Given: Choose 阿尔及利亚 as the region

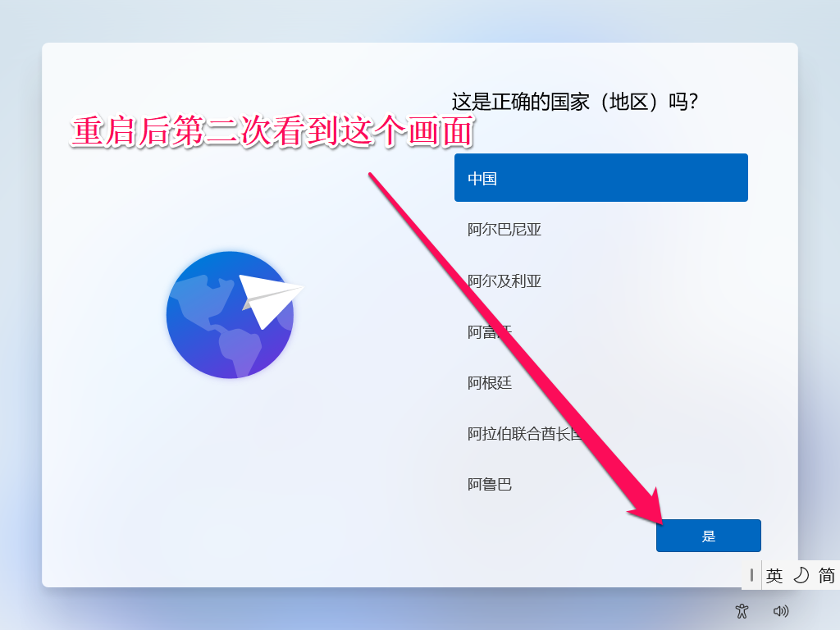Looking at the screenshot, I should (601, 281).
